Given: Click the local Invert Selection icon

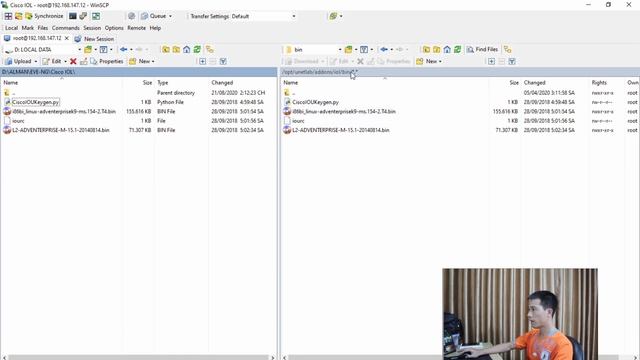Looking at the screenshot, I should pyautogui.click(x=223, y=61).
